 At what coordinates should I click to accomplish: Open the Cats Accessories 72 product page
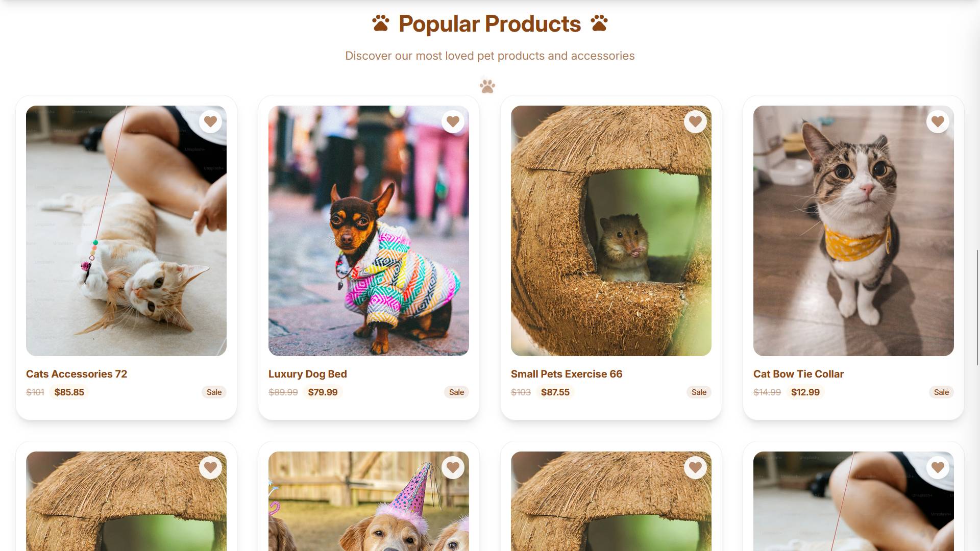pos(76,373)
